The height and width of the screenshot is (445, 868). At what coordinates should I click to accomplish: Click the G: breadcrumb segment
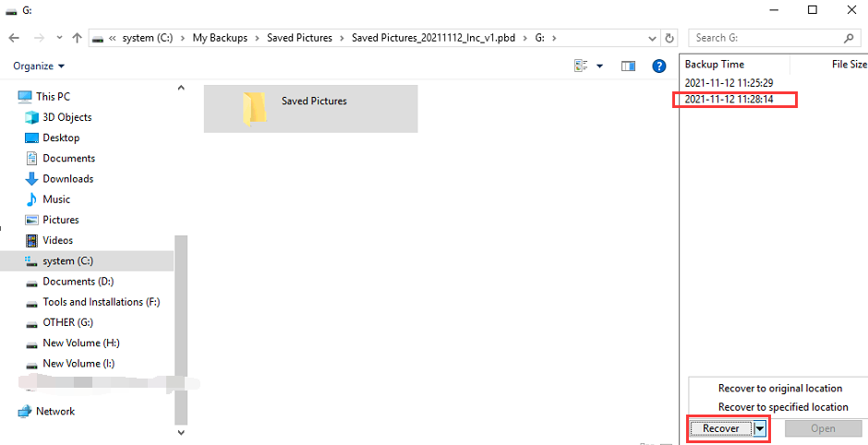[539, 38]
